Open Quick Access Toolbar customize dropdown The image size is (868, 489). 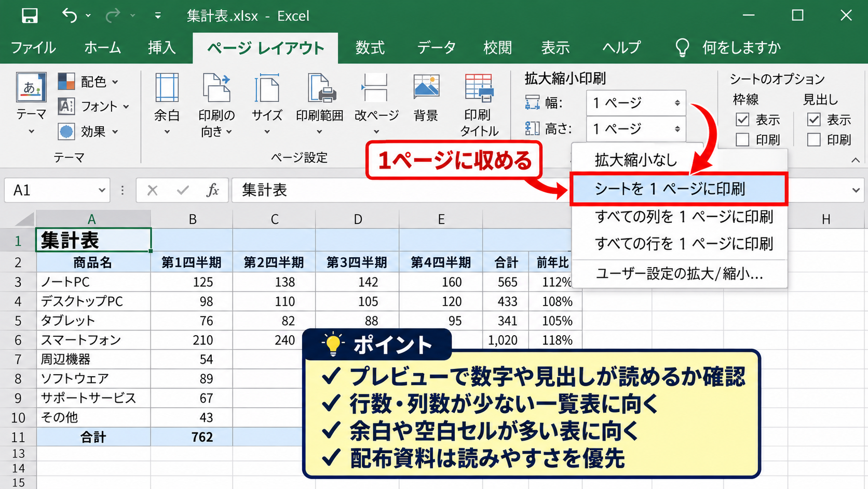tap(157, 16)
